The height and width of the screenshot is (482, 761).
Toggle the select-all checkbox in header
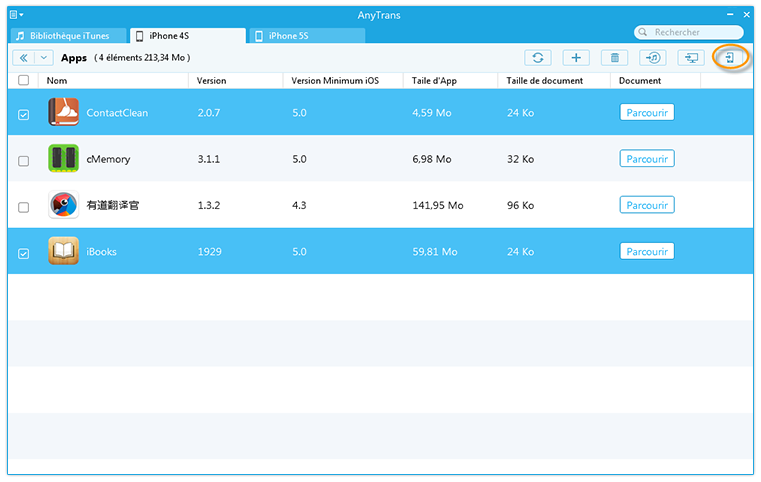point(23,81)
